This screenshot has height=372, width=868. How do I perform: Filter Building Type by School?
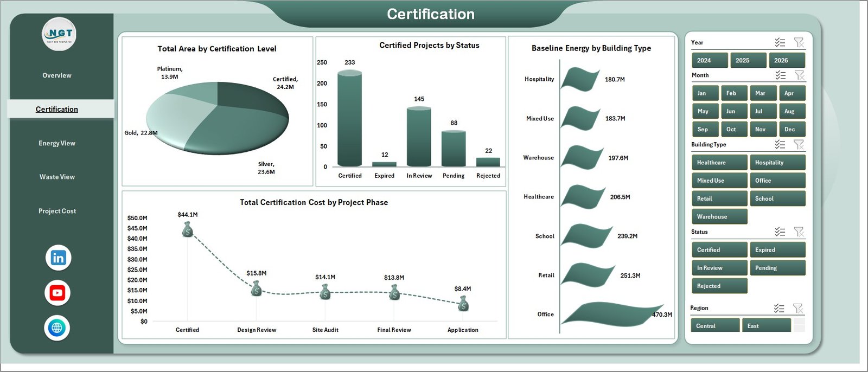point(777,198)
